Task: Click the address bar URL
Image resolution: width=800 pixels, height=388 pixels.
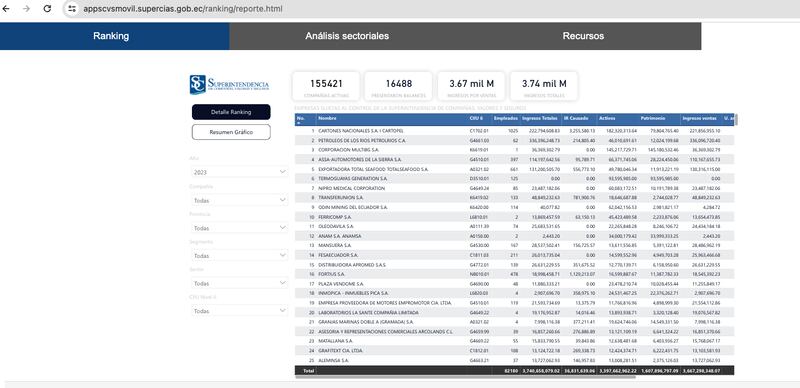Action: [x=183, y=9]
